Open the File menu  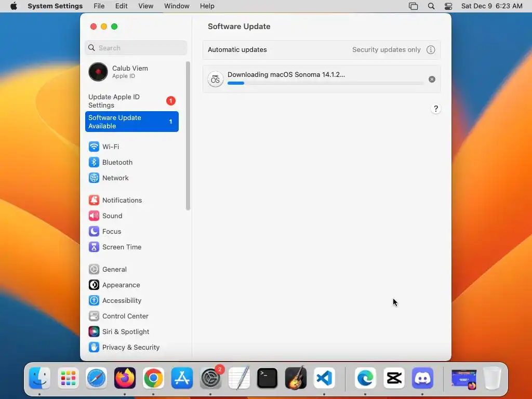point(99,6)
